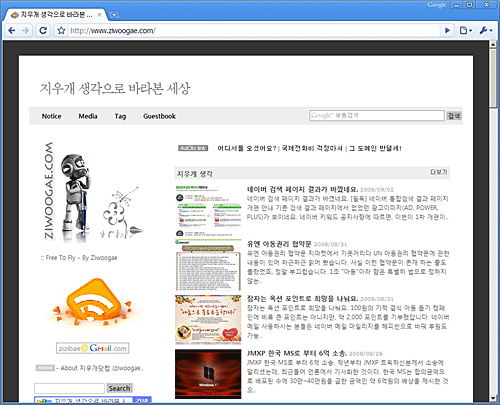Click the address bar with ziwoogae.com URL
The width and height of the screenshot is (500, 405).
point(253,31)
